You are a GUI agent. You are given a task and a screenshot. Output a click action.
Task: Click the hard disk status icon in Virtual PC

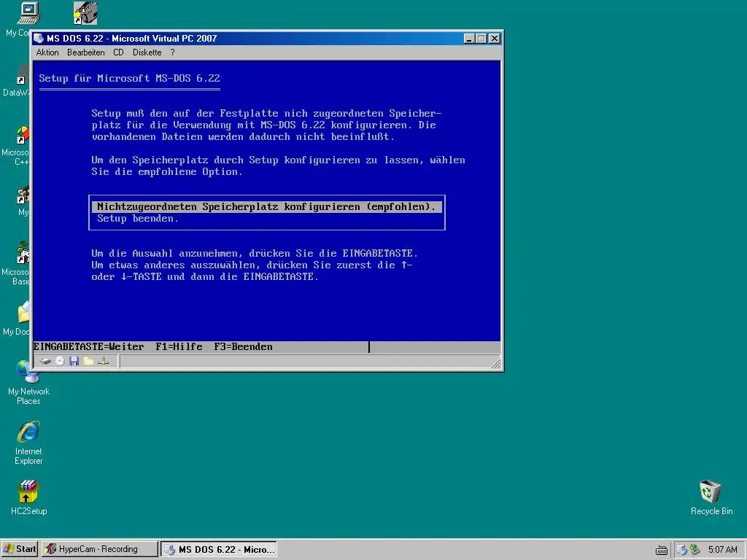pyautogui.click(x=45, y=362)
